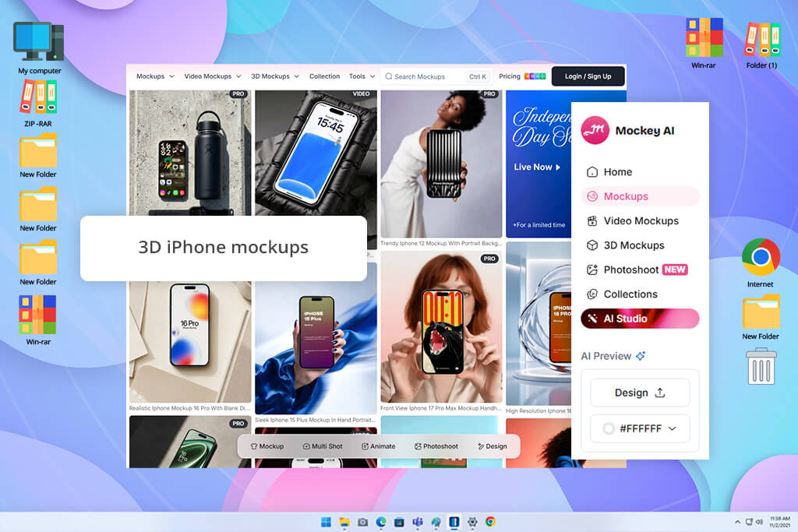Click the Photoshoot icon in sidebar

[592, 270]
